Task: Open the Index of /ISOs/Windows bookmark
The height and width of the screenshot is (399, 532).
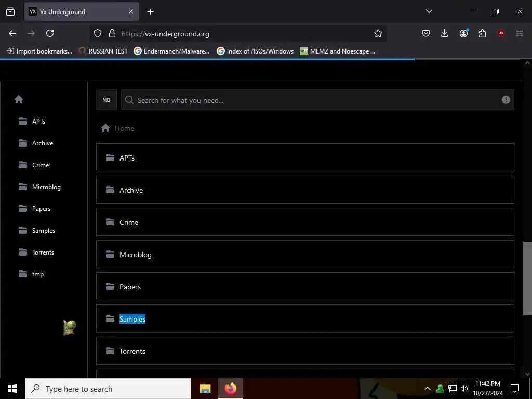Action: 255,51
